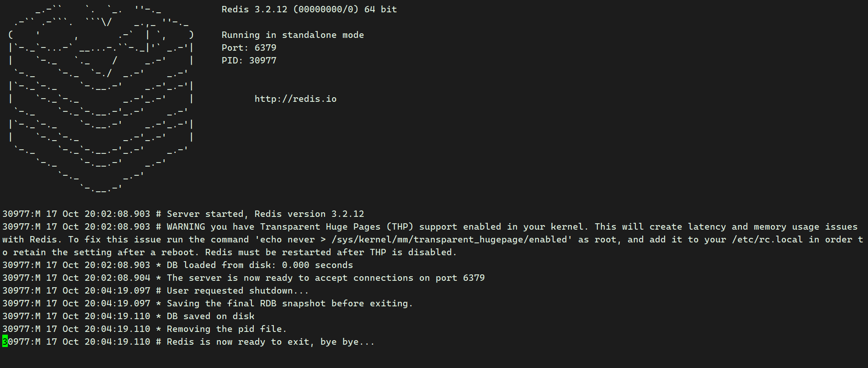Click 'Saving the final RDB snapshot' line

[x=208, y=304]
